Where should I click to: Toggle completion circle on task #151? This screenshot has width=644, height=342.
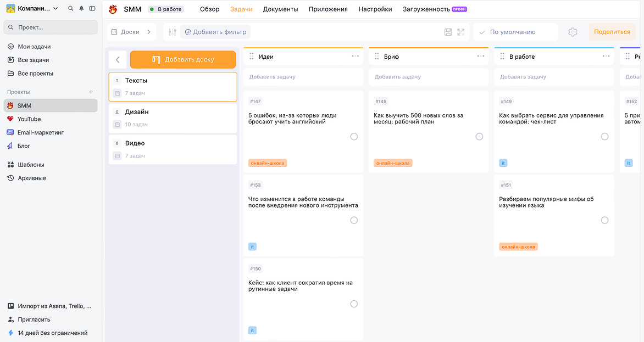[x=604, y=220]
